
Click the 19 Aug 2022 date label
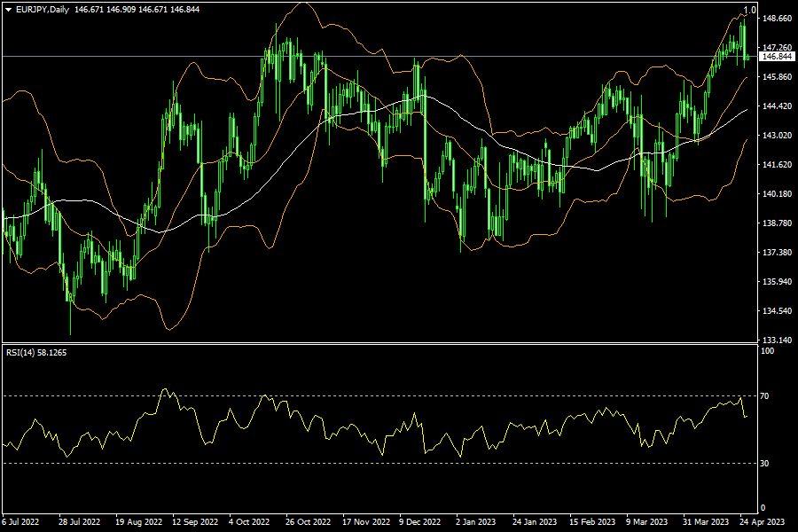[138, 522]
